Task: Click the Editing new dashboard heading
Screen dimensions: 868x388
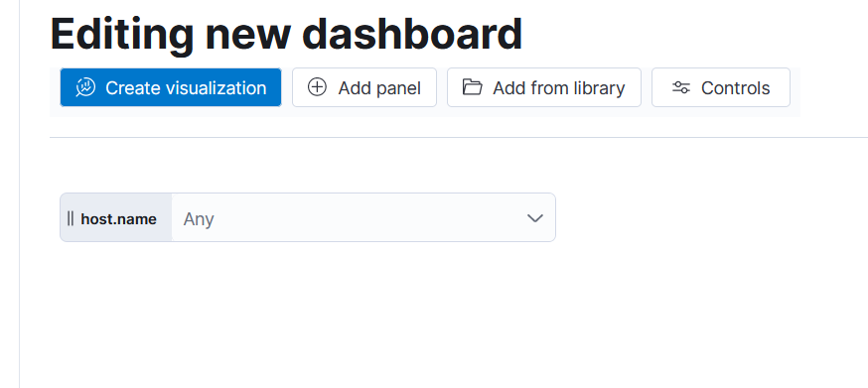Action: click(x=286, y=35)
